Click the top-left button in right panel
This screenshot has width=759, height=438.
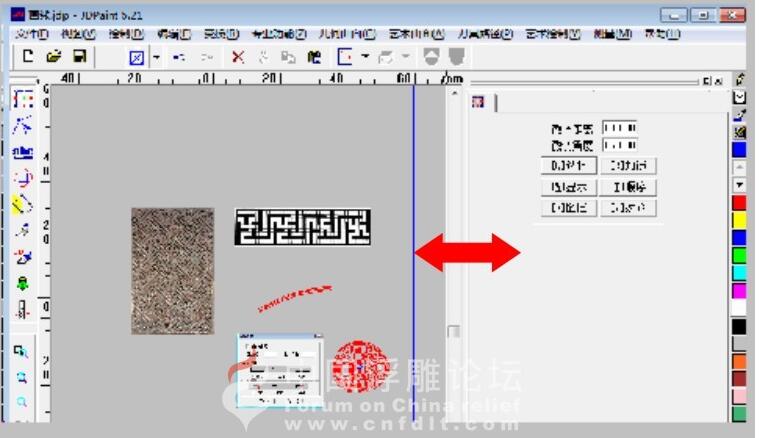tap(569, 166)
